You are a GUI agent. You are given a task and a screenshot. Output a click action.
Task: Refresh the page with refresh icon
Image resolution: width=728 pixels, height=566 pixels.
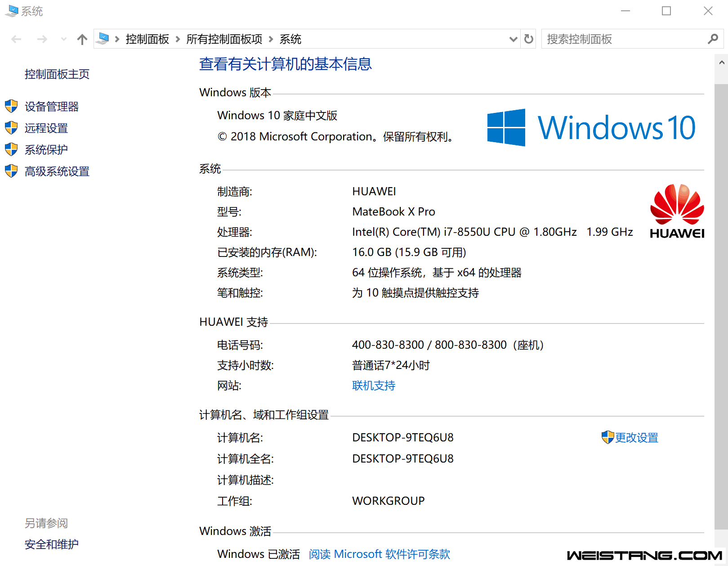click(x=529, y=39)
